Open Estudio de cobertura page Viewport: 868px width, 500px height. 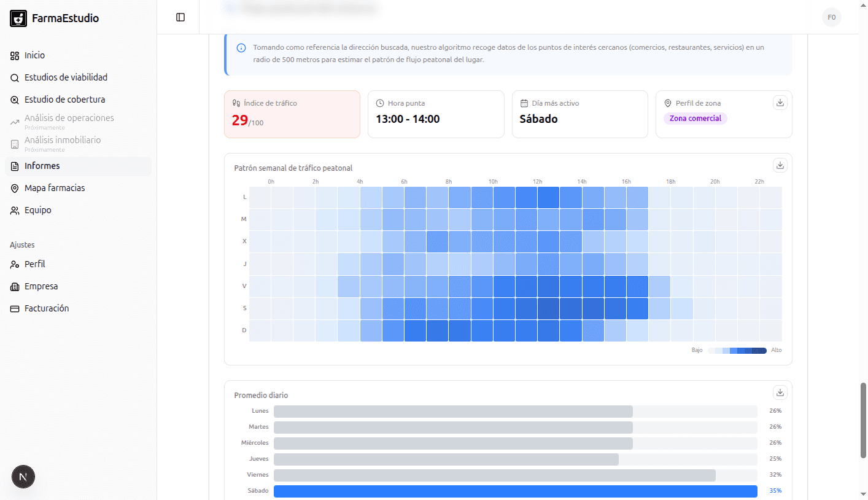click(x=64, y=100)
